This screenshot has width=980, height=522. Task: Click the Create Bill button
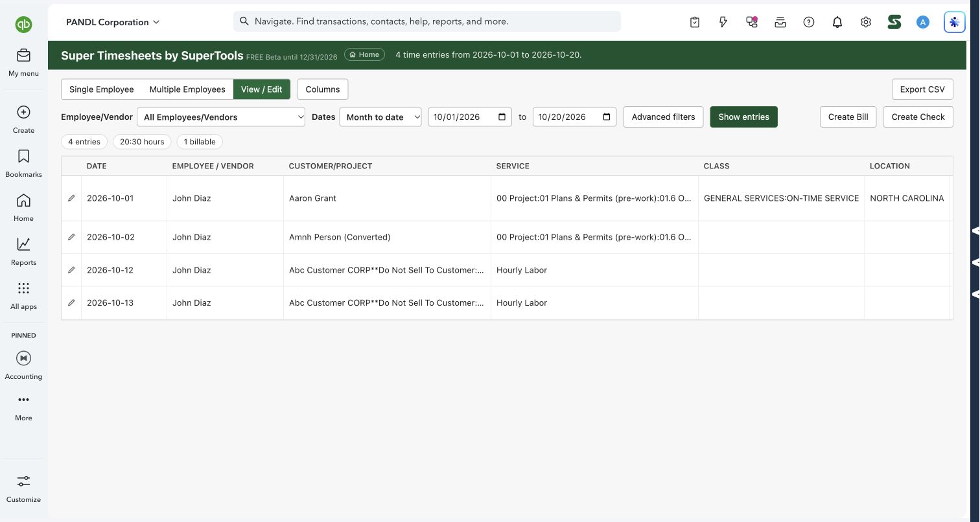click(848, 117)
